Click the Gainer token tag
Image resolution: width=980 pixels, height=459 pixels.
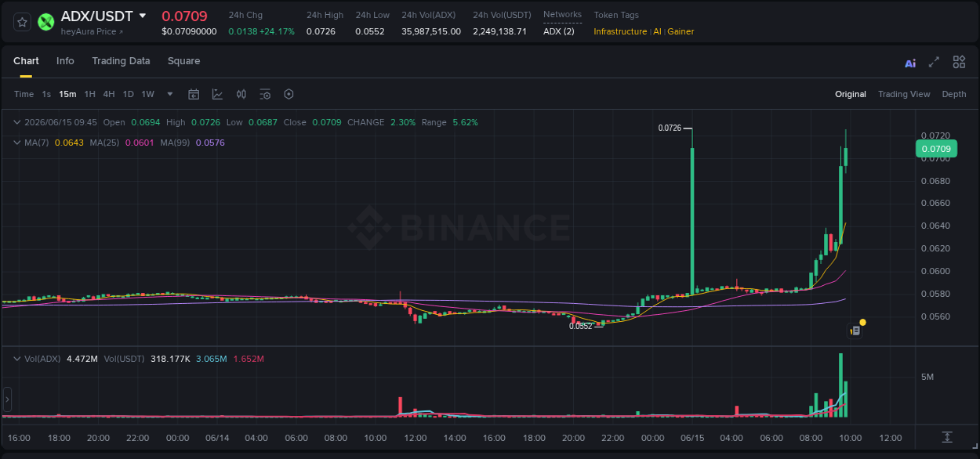681,31
